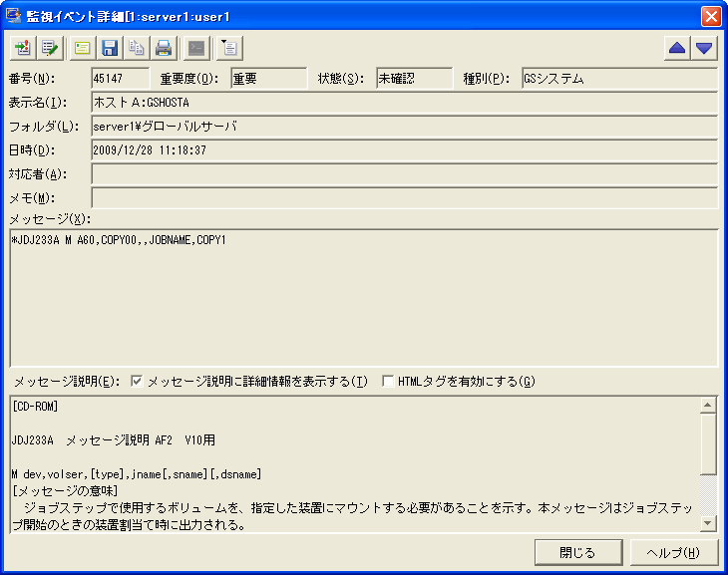Viewport: 728px width, 575px height.
Task: Open help with the ヘルプ(H) button
Action: [674, 552]
